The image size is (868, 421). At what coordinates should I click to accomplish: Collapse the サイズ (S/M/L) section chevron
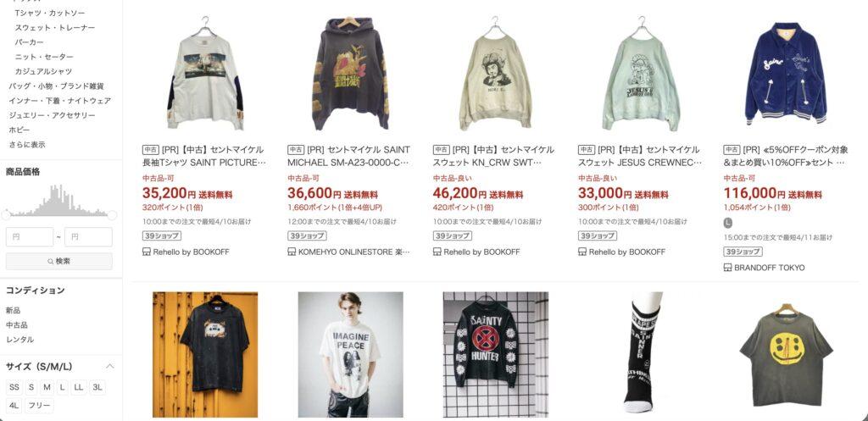click(x=109, y=366)
